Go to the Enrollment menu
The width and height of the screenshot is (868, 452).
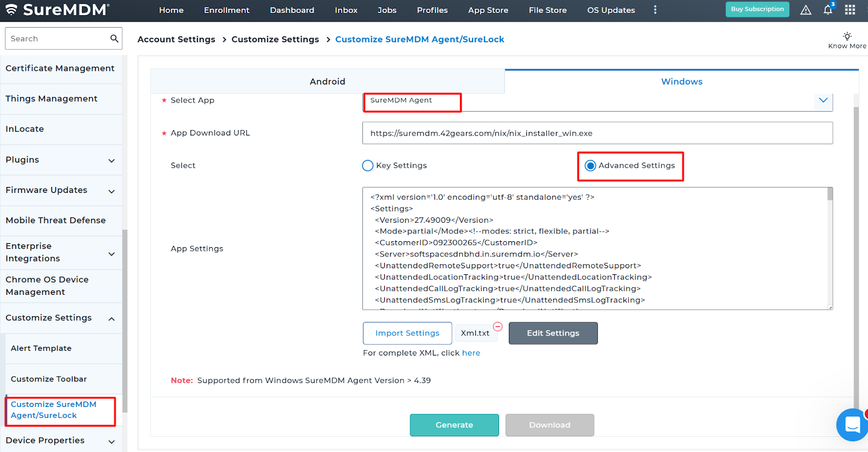coord(227,10)
